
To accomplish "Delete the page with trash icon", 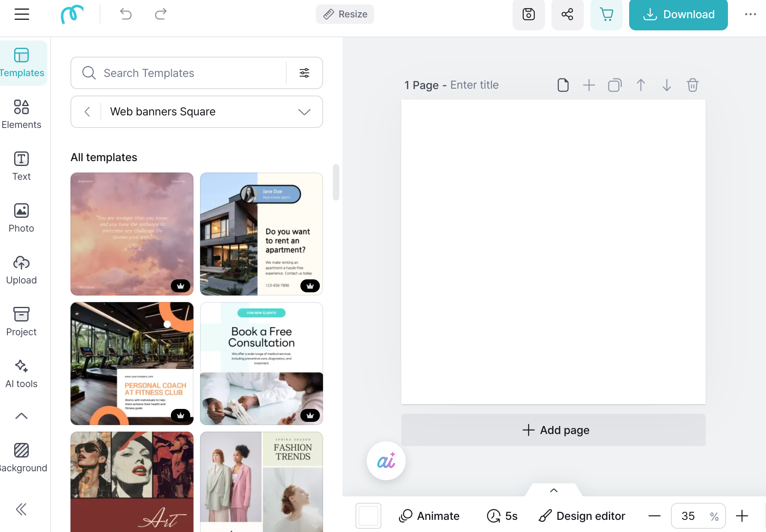I will [693, 85].
